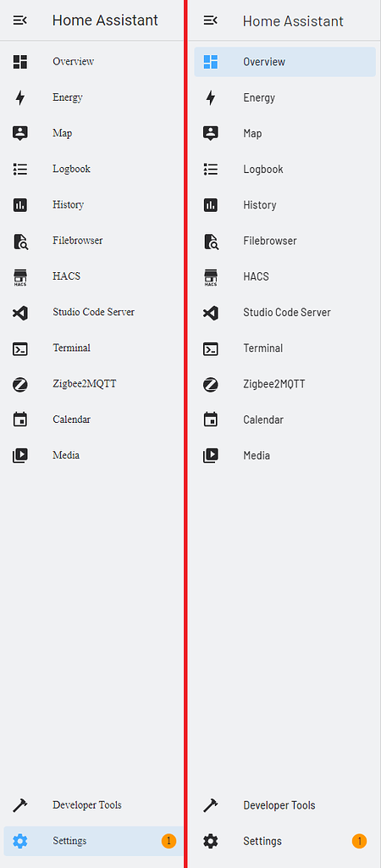381x868 pixels.
Task: Open the Filebrowser icon in left sidebar
Action: point(20,242)
